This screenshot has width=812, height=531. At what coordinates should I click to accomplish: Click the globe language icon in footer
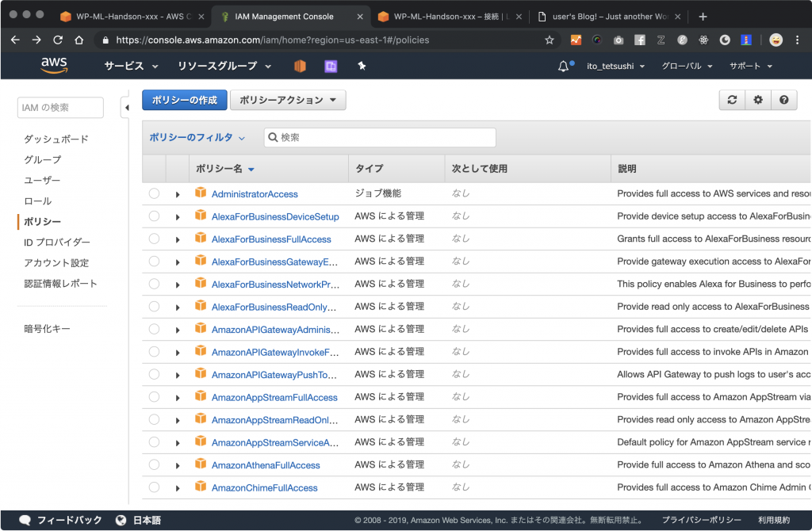121,520
